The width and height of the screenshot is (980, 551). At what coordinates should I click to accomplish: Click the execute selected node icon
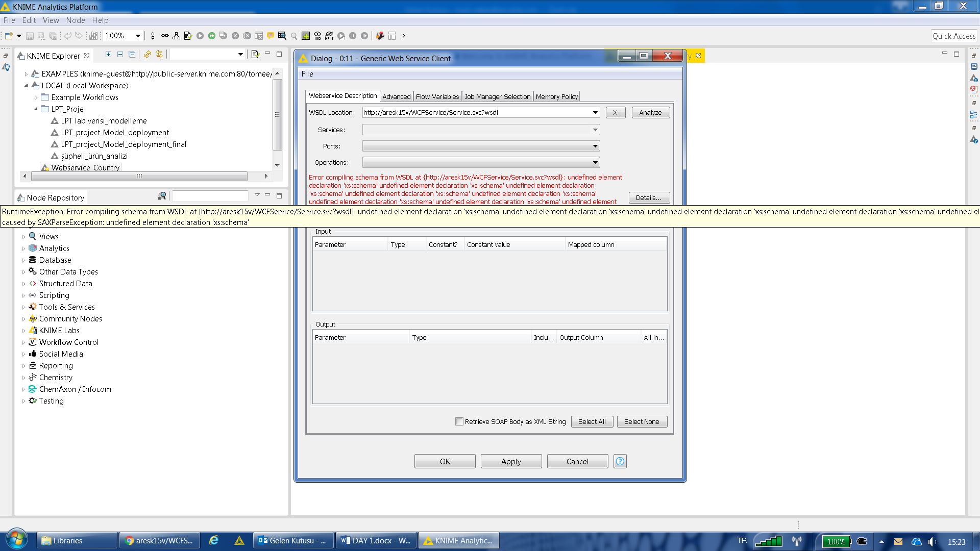coord(200,36)
